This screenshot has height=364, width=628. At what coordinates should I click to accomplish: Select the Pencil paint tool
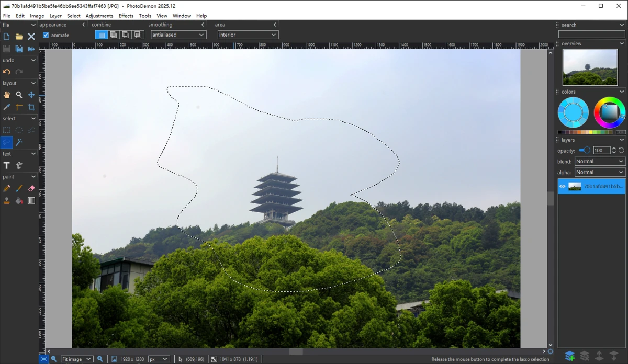[x=6, y=188]
